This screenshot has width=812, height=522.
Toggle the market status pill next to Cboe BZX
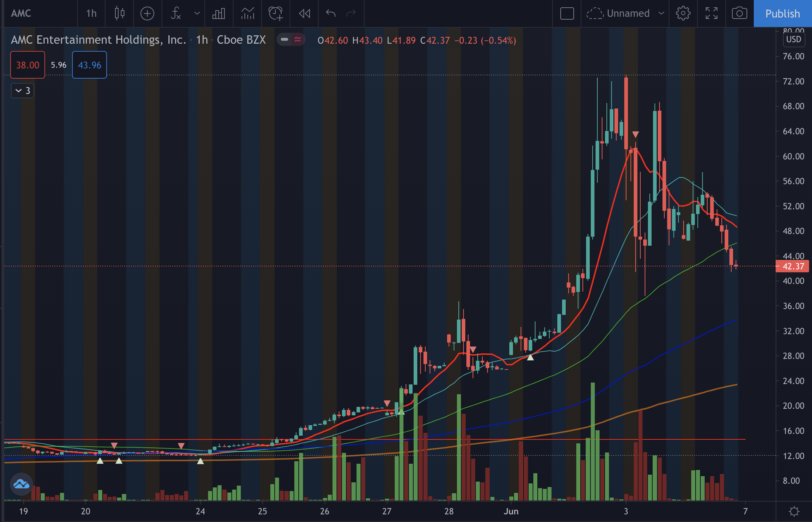[x=291, y=39]
